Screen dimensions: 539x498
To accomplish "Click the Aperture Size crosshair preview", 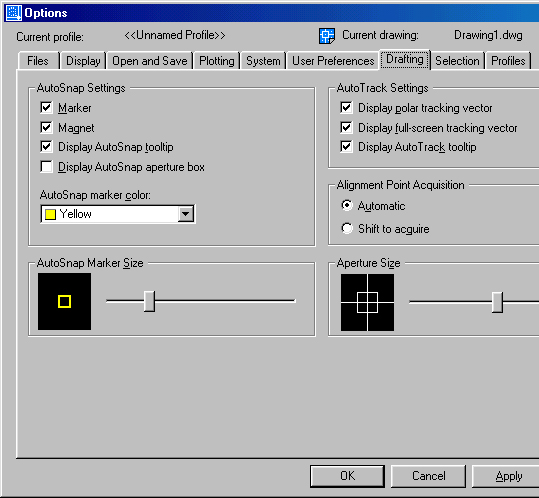I will tap(367, 302).
